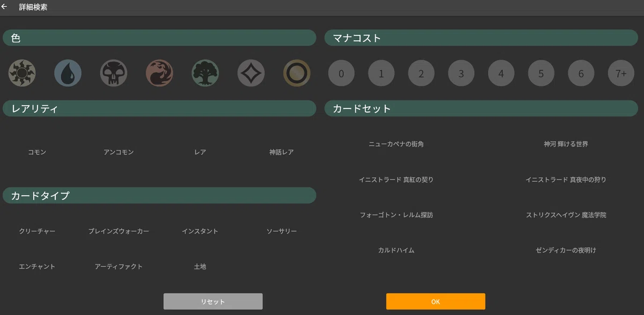Toggle mana cost 2 filter
Image resolution: width=644 pixels, height=315 pixels.
click(421, 73)
